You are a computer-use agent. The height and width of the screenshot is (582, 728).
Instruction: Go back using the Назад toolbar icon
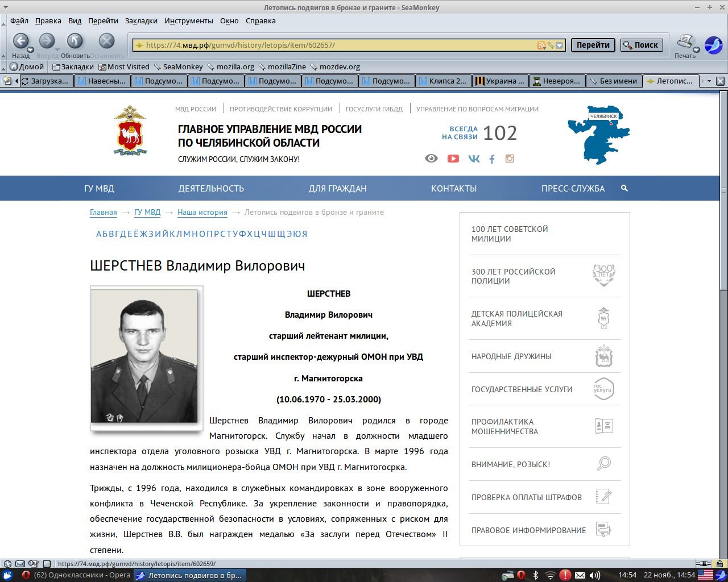point(21,41)
